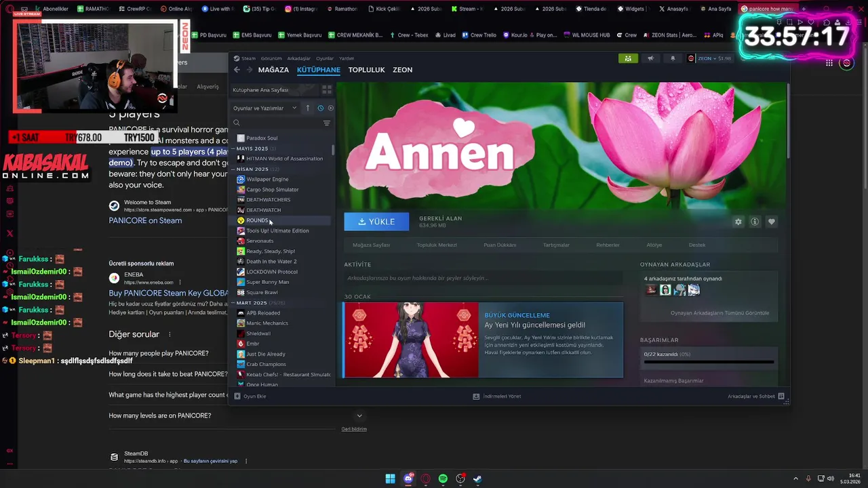Open the Ay Yeni Yılı update thumbnail
Viewport: 868px width, 488px height.
(x=411, y=340)
